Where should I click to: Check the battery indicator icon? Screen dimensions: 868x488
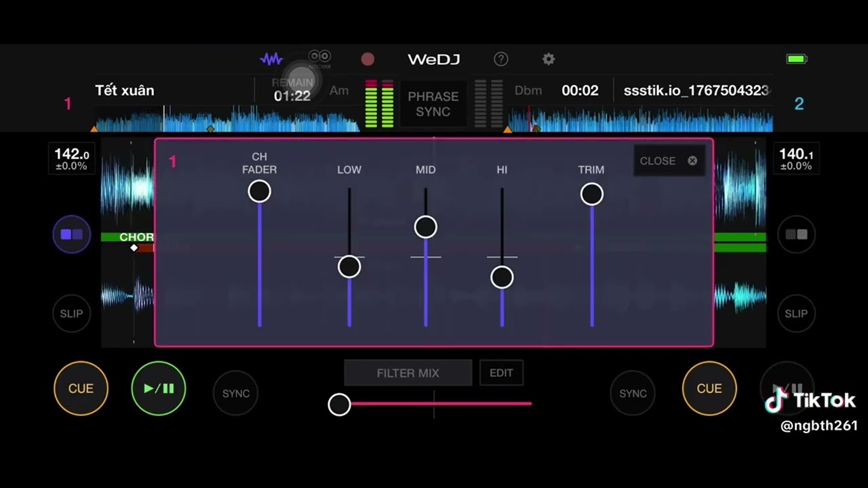[x=796, y=59]
